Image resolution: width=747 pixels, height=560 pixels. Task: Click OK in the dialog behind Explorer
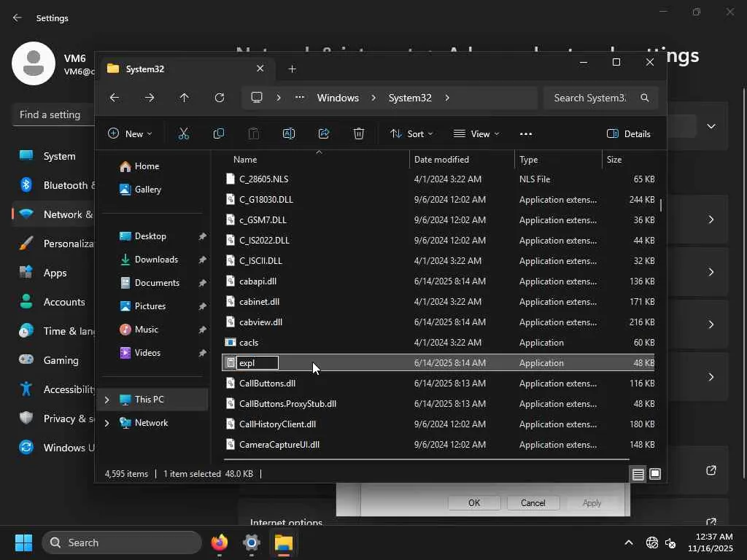pos(474,503)
